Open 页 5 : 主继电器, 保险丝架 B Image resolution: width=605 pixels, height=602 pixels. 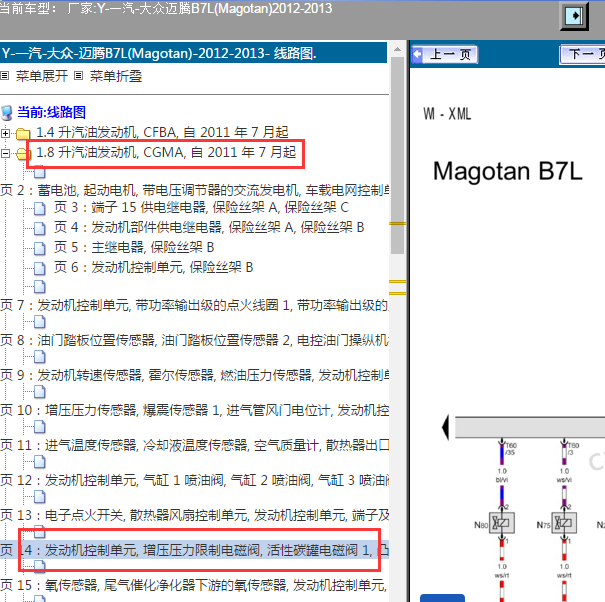134,247
